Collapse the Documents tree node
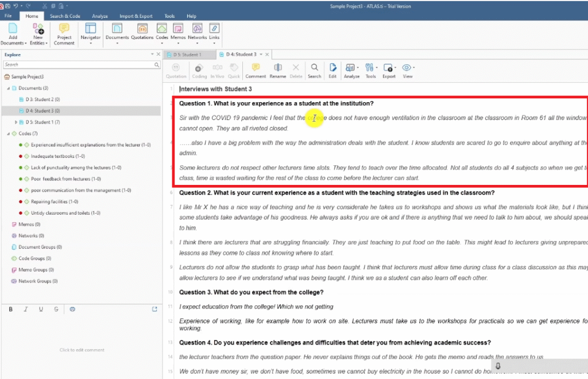Screen dimensions: 588x379 (8, 88)
